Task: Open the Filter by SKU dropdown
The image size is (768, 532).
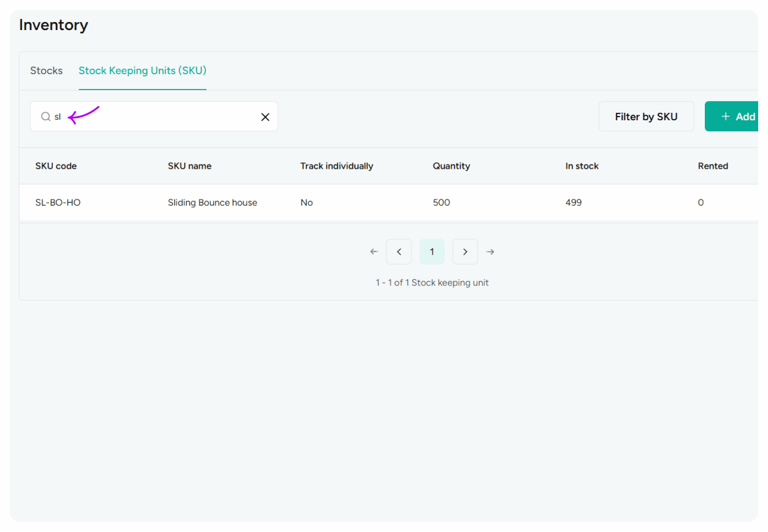Action: pyautogui.click(x=646, y=116)
